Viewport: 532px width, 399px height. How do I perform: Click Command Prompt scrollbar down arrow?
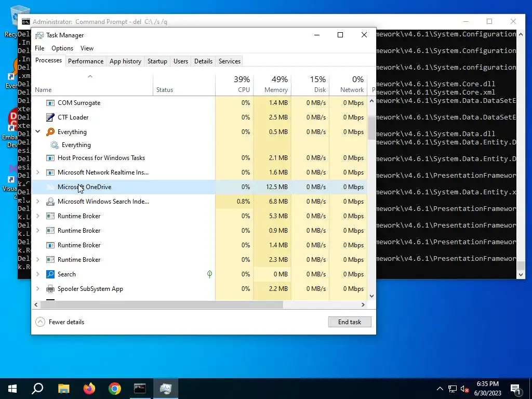521,275
